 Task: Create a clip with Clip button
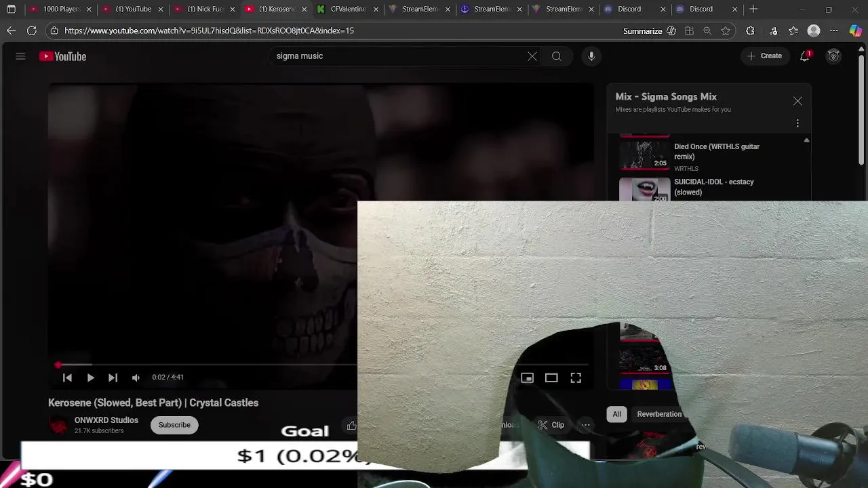pos(551,425)
